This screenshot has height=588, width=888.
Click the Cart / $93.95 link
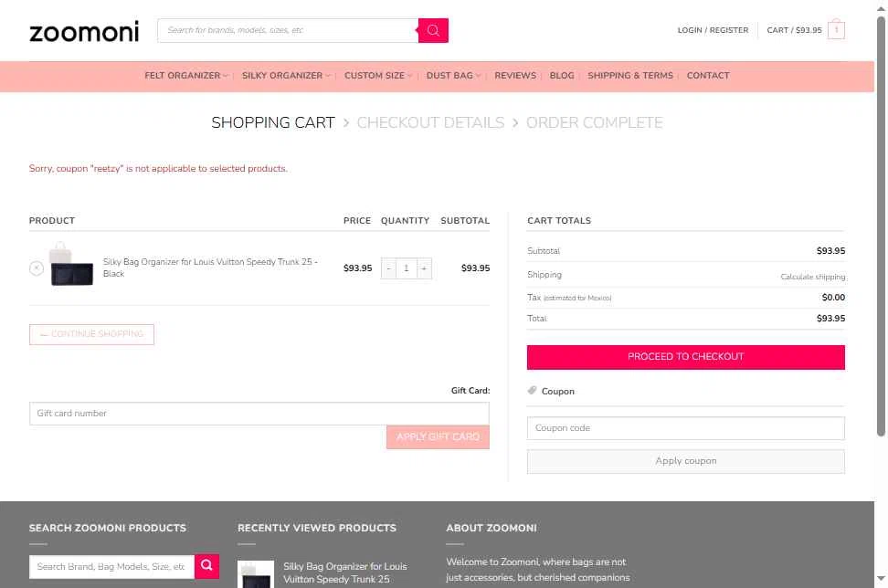(794, 30)
